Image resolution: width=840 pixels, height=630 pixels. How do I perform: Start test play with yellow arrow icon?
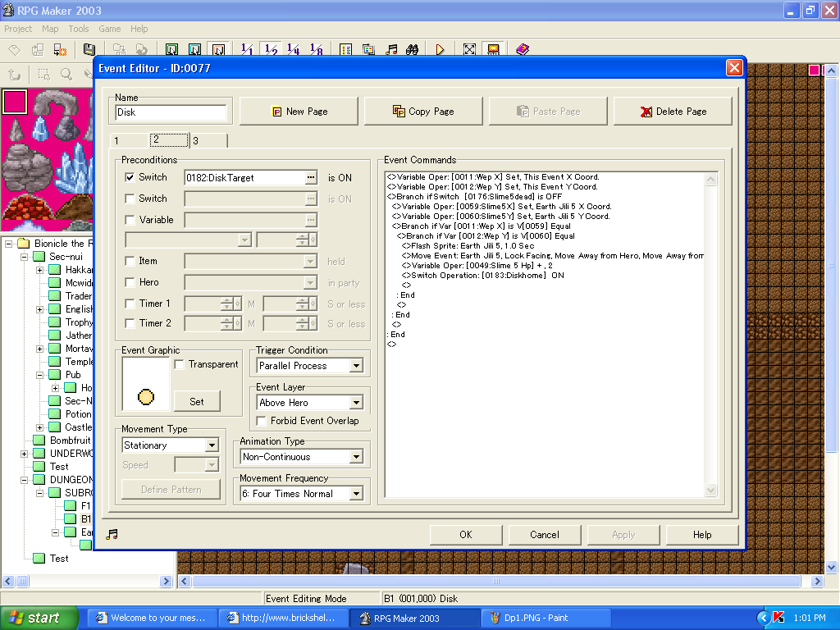pyautogui.click(x=441, y=50)
